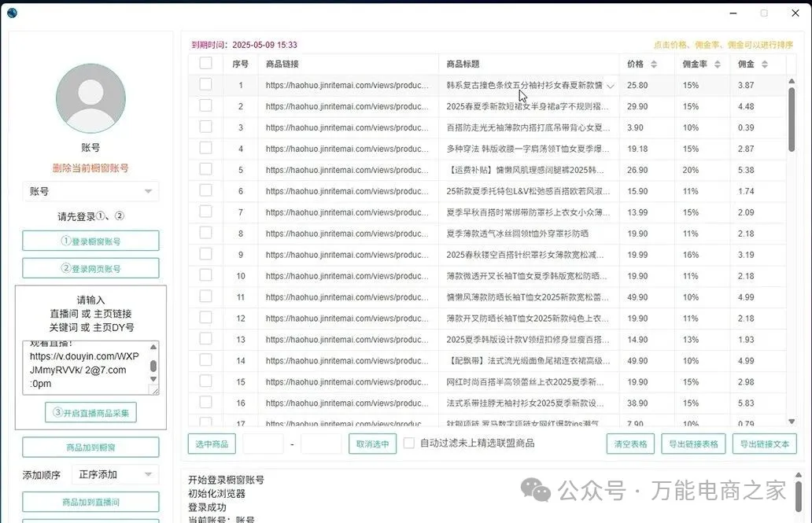
Task: Click 删除当前橱窗账号 link
Action: point(90,168)
